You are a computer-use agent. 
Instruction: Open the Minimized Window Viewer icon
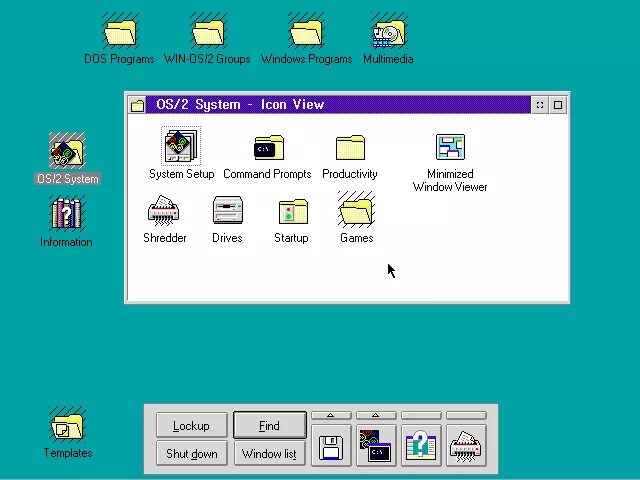tap(450, 147)
